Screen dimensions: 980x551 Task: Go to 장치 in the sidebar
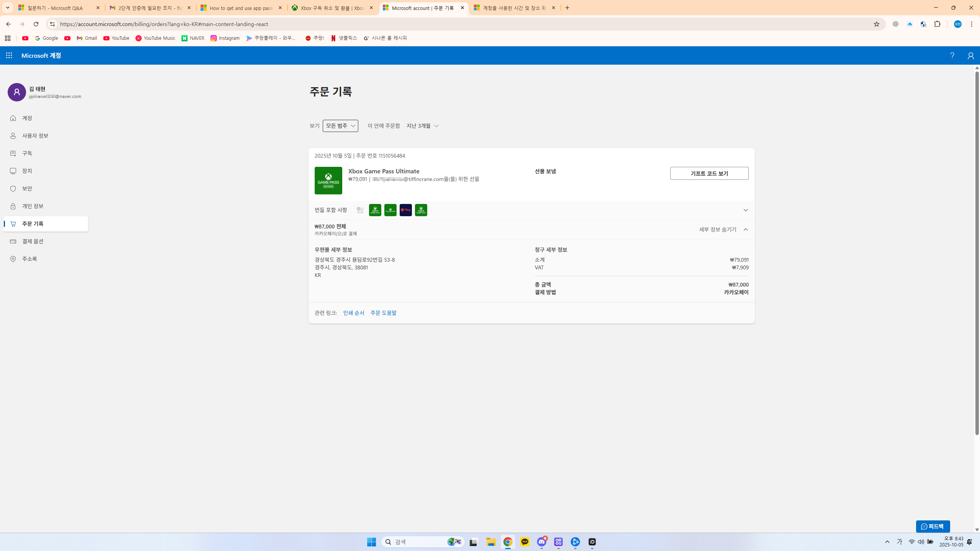click(46, 171)
